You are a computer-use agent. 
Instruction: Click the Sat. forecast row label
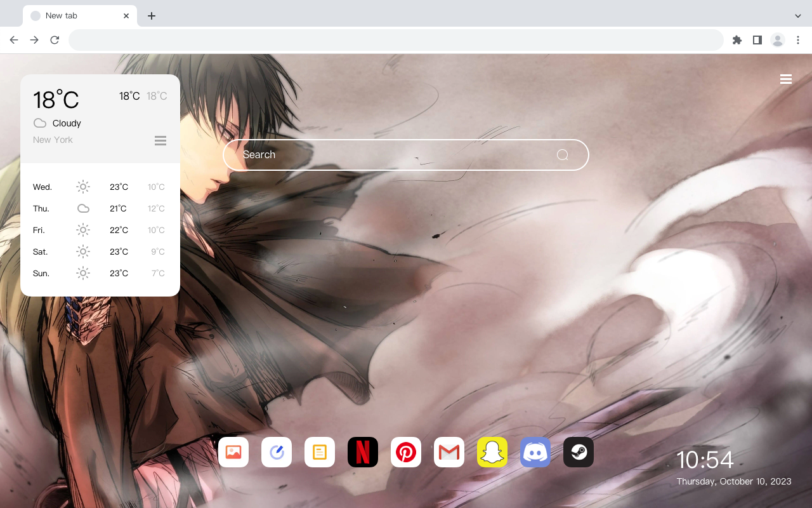pos(41,252)
